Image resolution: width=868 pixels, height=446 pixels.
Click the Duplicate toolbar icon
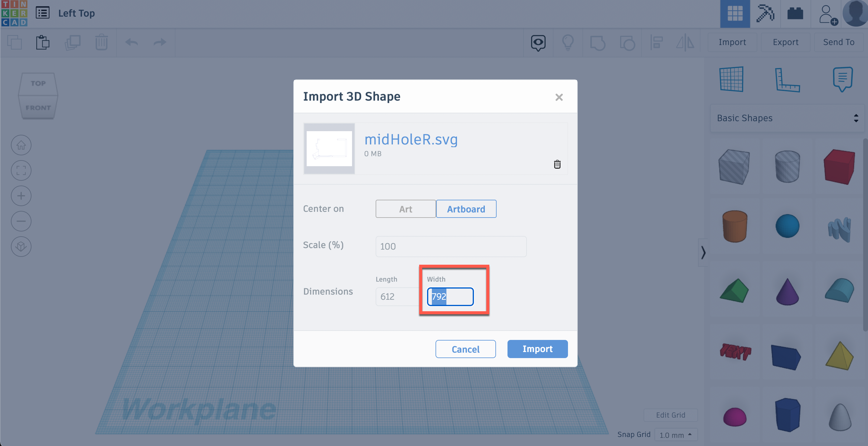pos(73,42)
